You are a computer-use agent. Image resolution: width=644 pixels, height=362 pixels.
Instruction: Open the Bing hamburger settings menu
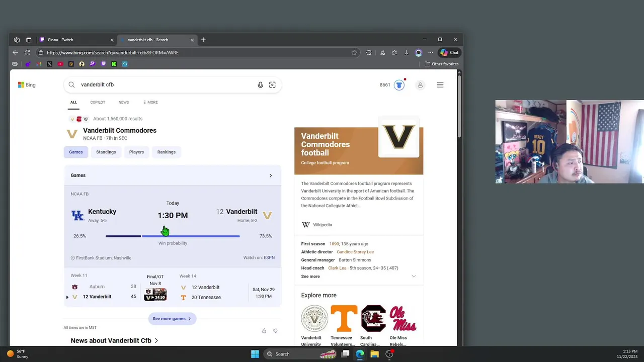click(x=440, y=85)
